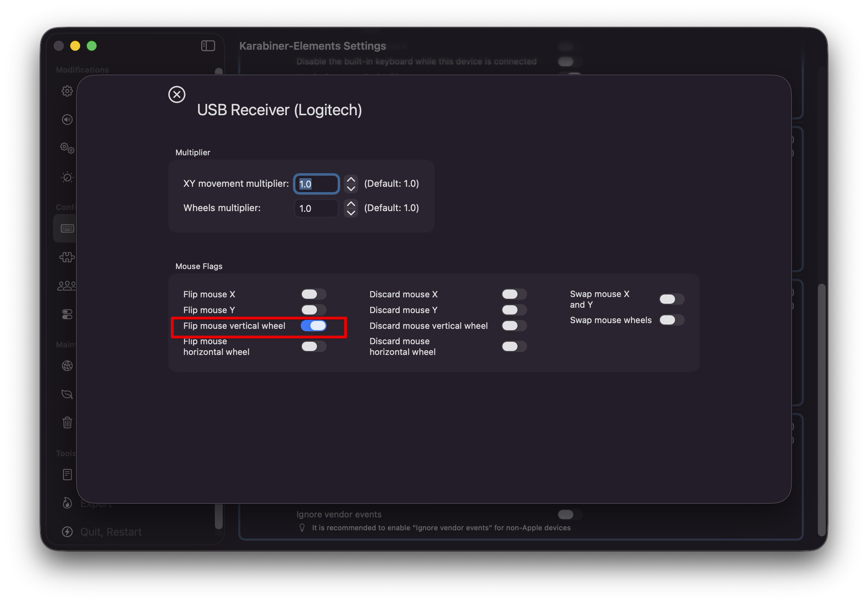868x604 pixels.
Task: Enable Flip mouse X toggle
Action: point(313,294)
